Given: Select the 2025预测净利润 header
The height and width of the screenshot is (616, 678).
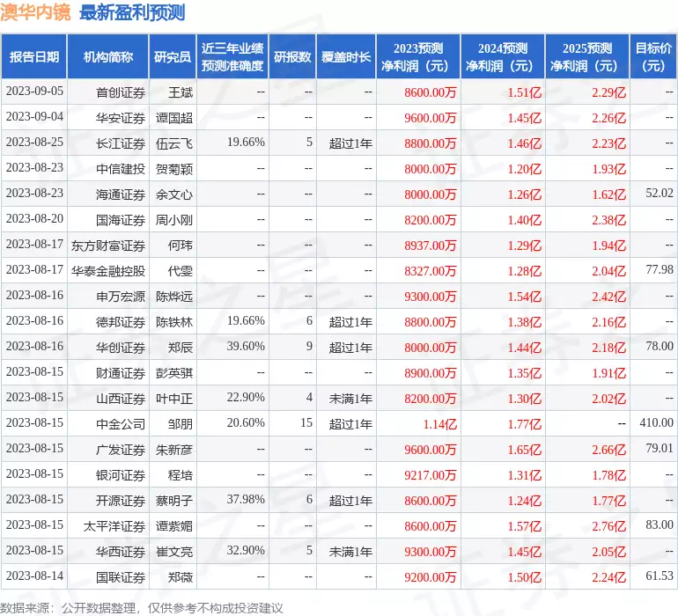Looking at the screenshot, I should coord(587,57).
